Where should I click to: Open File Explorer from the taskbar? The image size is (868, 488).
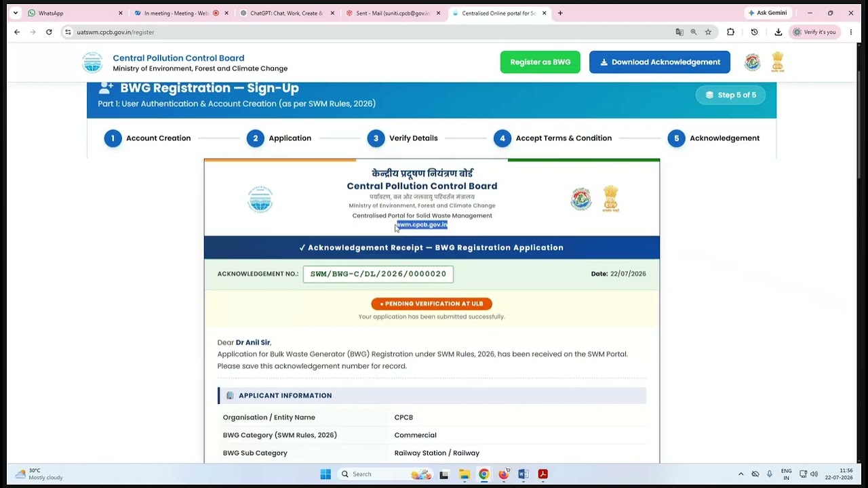tap(465, 474)
